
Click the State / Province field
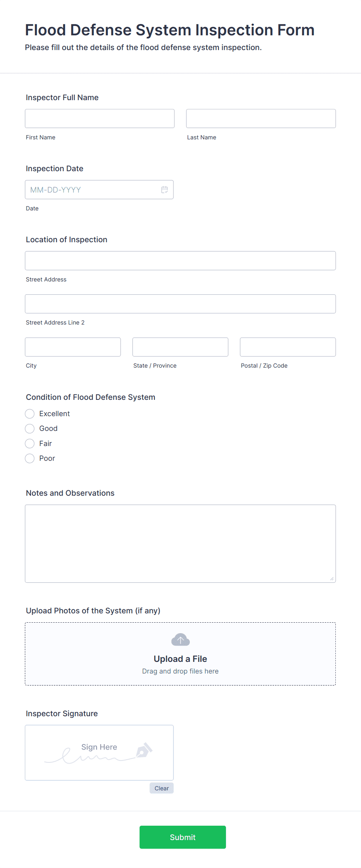pyautogui.click(x=180, y=347)
